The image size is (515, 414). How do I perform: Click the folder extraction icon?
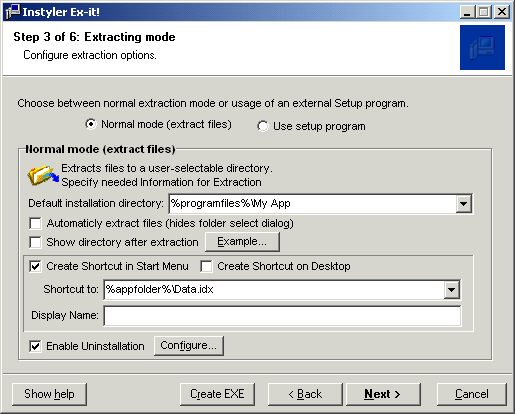pyautogui.click(x=43, y=175)
